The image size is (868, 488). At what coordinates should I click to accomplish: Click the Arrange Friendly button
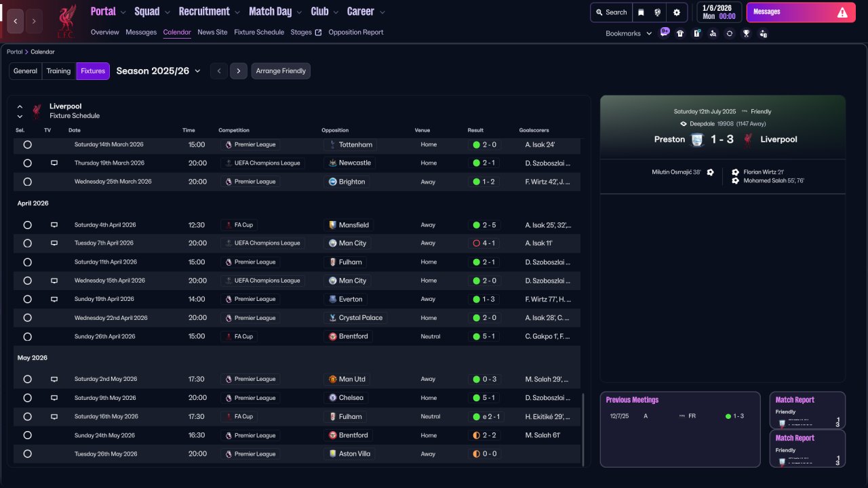pyautogui.click(x=281, y=71)
